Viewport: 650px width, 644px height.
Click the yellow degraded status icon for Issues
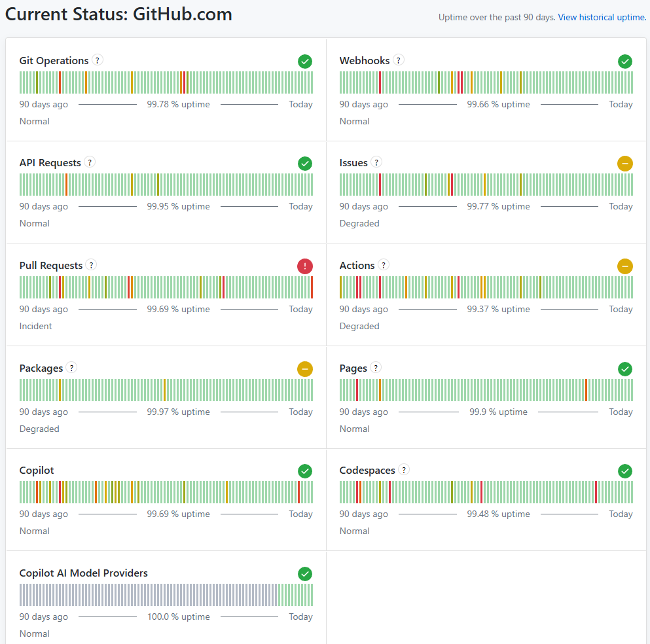pyautogui.click(x=625, y=163)
